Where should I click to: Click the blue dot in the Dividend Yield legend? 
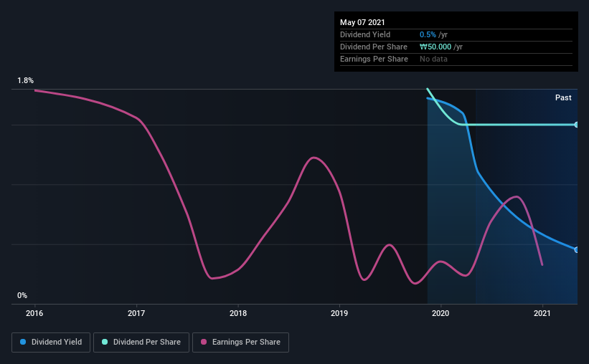coord(24,343)
